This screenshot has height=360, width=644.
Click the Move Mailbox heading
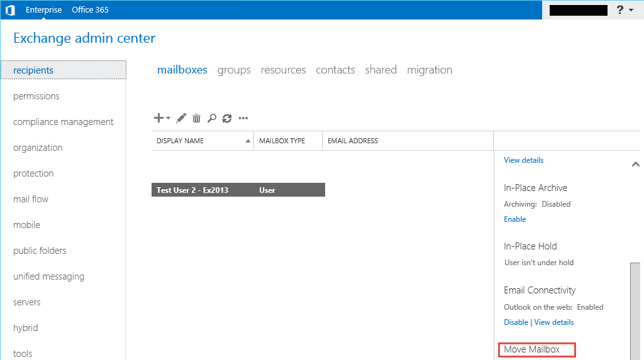tap(532, 349)
